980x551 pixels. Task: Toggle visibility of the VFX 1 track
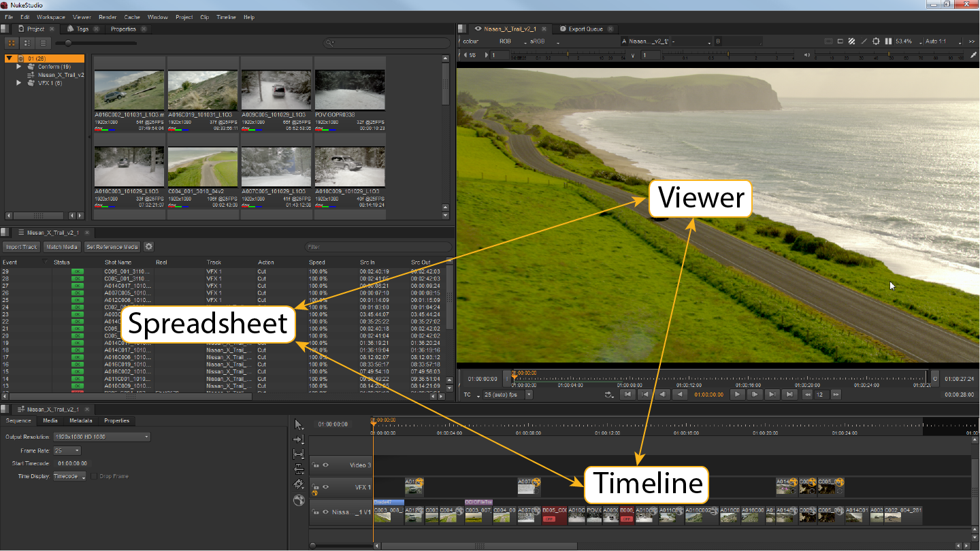325,487
